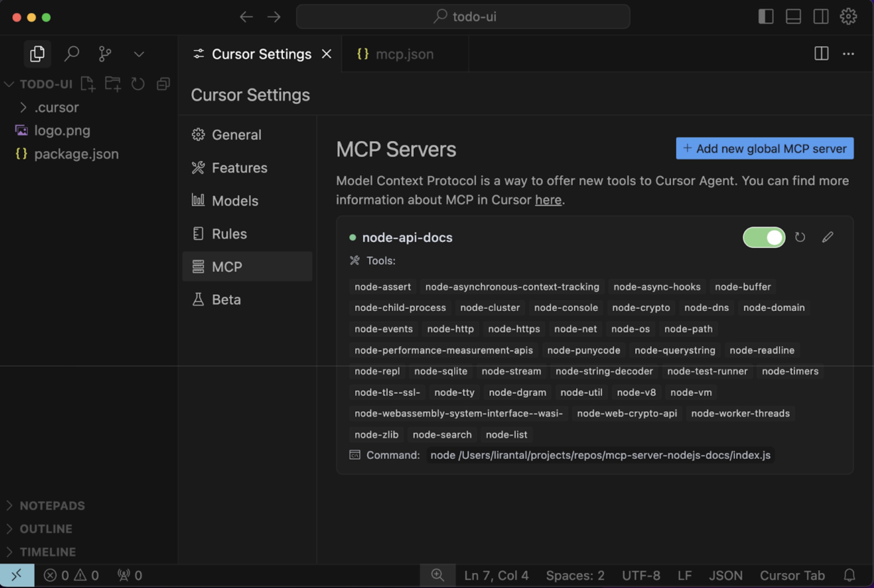Close the Cursor Settings tab
874x588 pixels.
327,54
